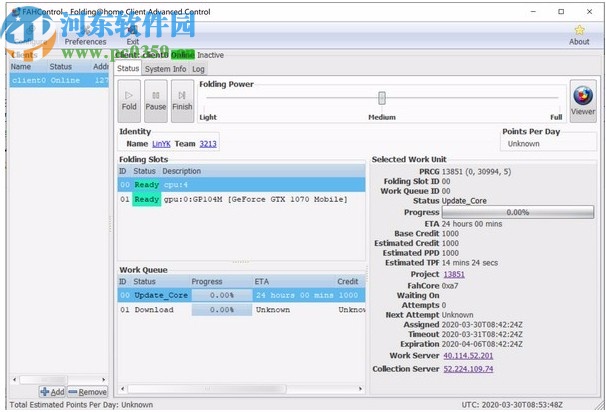The image size is (606, 412).
Task: Open Work Server 40.114.52.201 link
Action: pyautogui.click(x=468, y=356)
